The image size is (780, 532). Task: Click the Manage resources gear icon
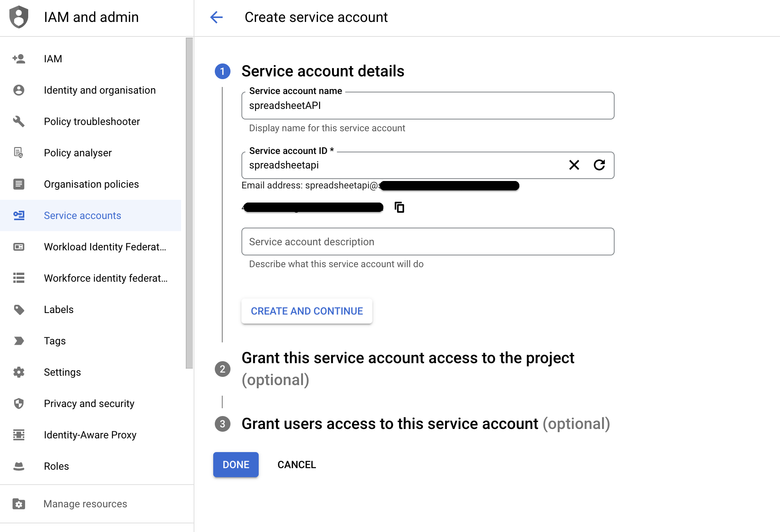[19, 504]
